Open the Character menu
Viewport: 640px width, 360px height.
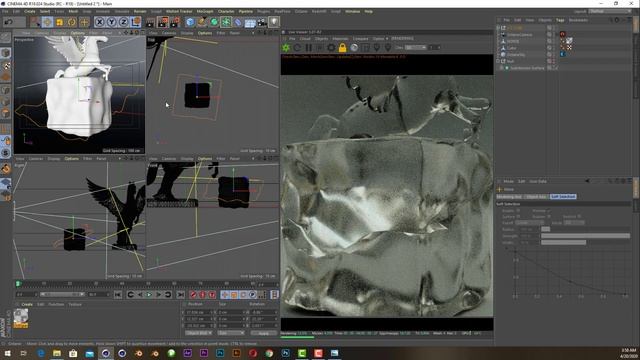click(x=226, y=11)
